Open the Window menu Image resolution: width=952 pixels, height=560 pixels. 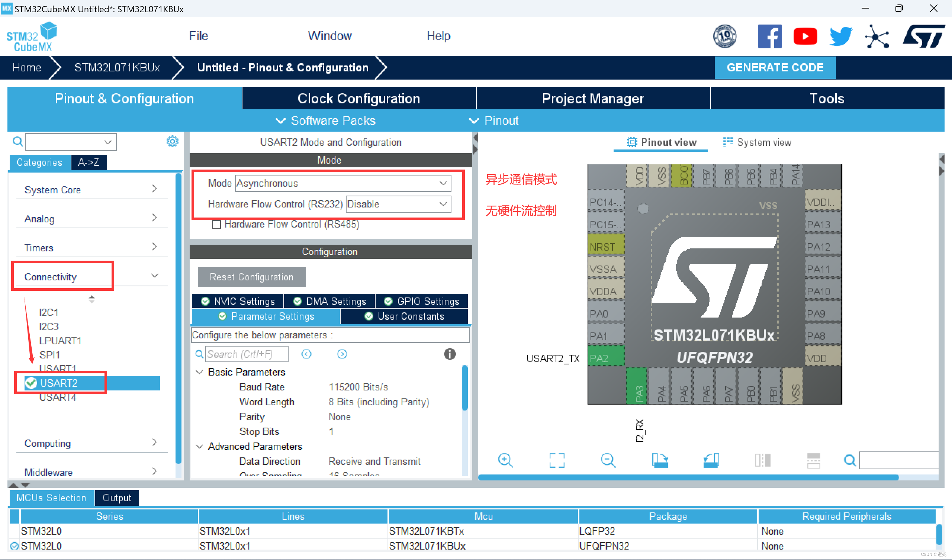(x=329, y=36)
